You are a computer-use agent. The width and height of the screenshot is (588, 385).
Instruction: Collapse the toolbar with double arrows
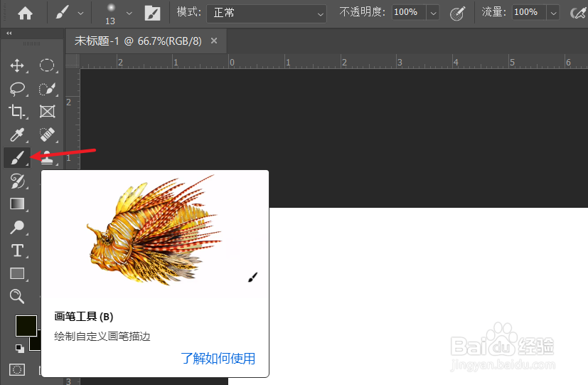pyautogui.click(x=9, y=33)
